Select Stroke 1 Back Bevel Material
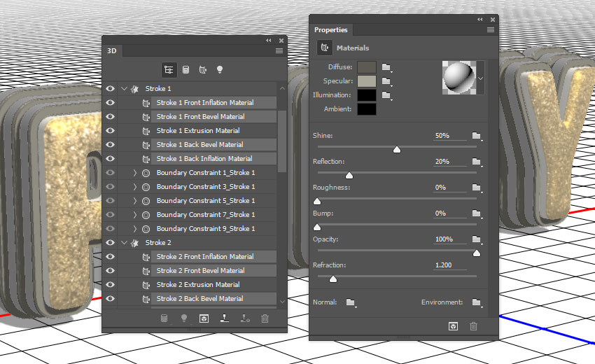The width and height of the screenshot is (595, 364). [199, 145]
